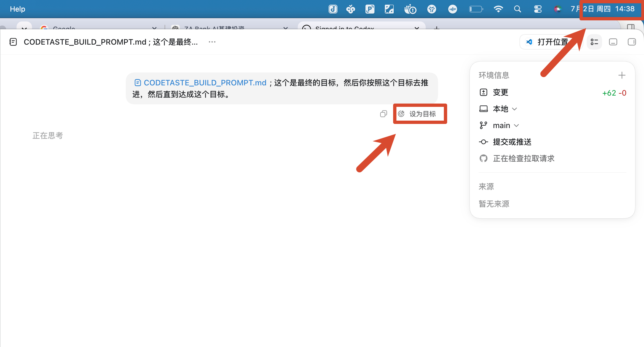This screenshot has width=644, height=347.
Task: Open Wi-Fi status in the menu bar
Action: [x=498, y=9]
